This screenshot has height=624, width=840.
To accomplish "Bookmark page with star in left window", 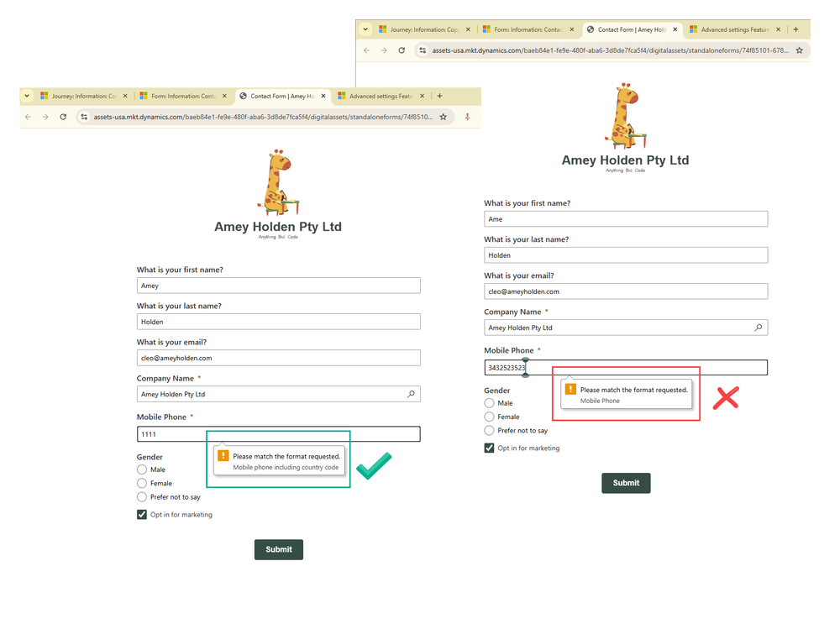I will pyautogui.click(x=443, y=117).
